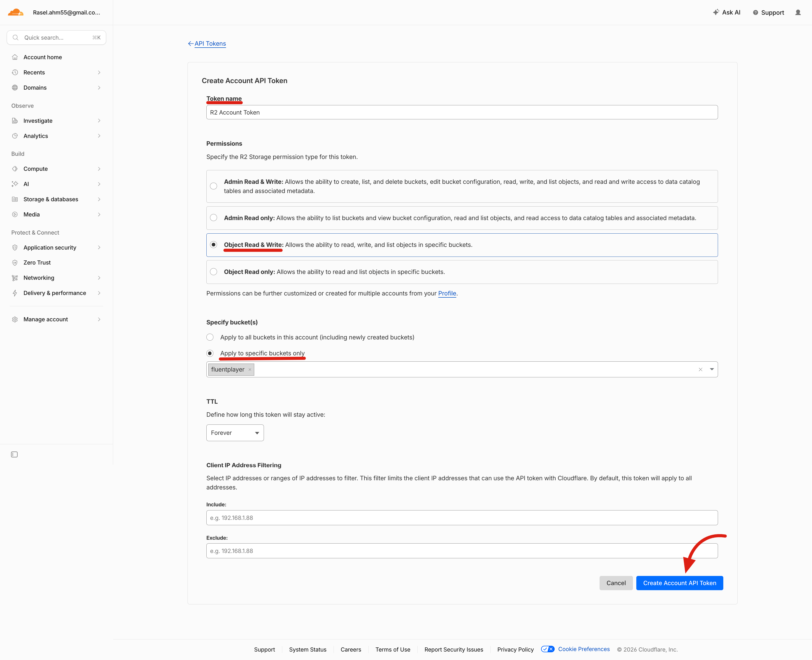The height and width of the screenshot is (660, 812).
Task: Select Admin Read only permission
Action: pyautogui.click(x=214, y=218)
